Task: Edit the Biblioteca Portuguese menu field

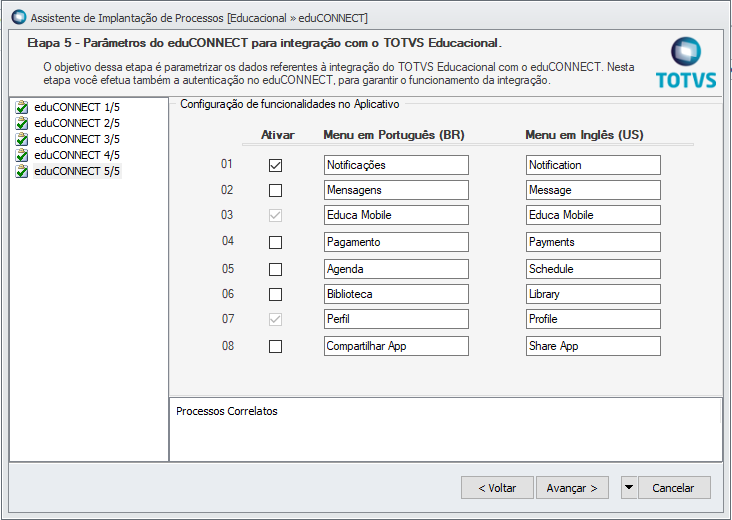Action: 396,294
